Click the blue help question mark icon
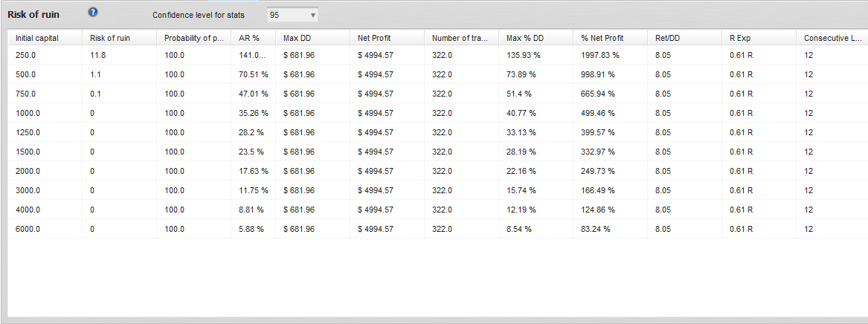Screen dimensions: 868x324 click(x=93, y=13)
